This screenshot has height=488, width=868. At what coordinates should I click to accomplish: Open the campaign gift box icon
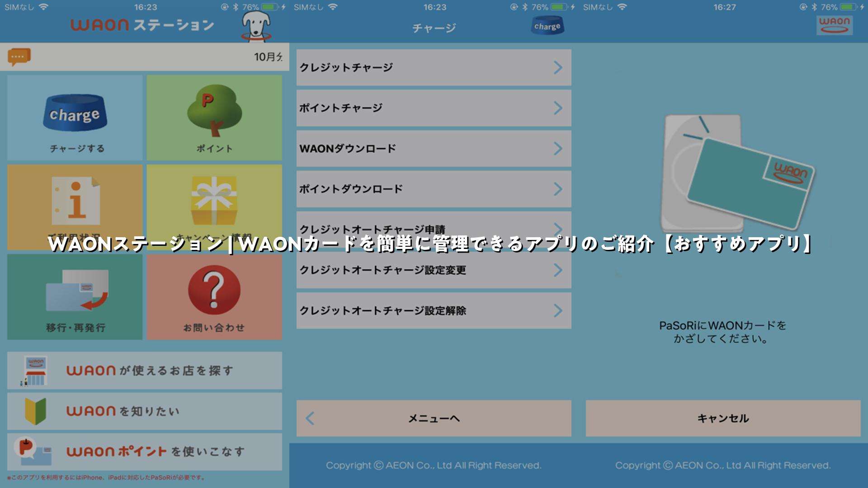click(214, 200)
